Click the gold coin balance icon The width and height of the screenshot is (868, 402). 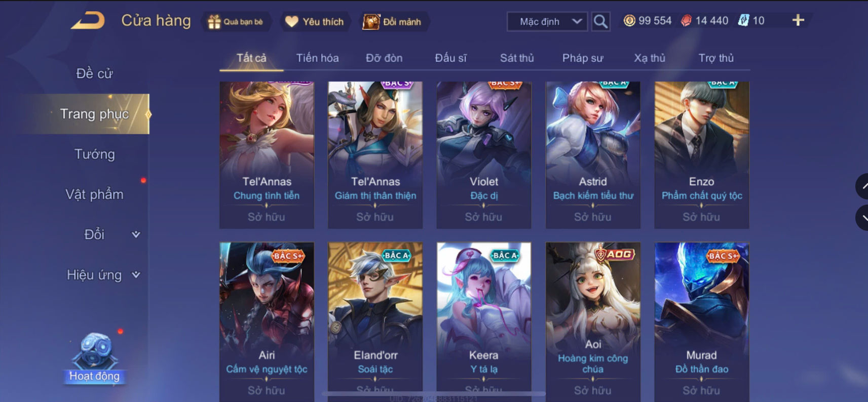click(x=629, y=21)
